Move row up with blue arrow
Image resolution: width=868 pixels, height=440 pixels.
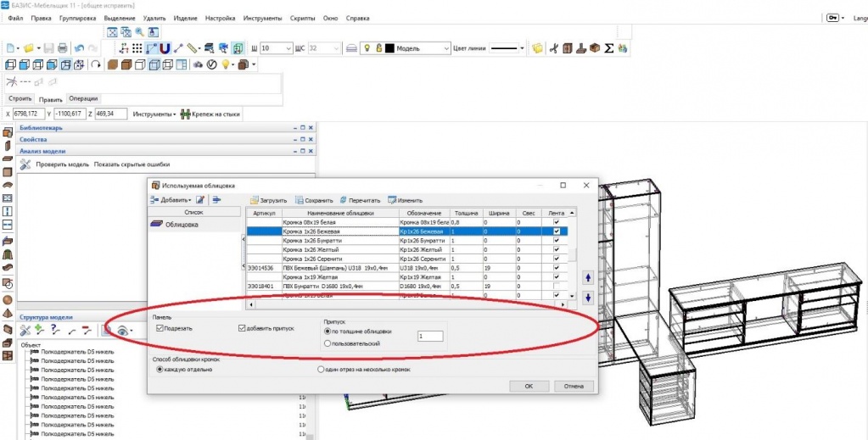click(x=586, y=278)
